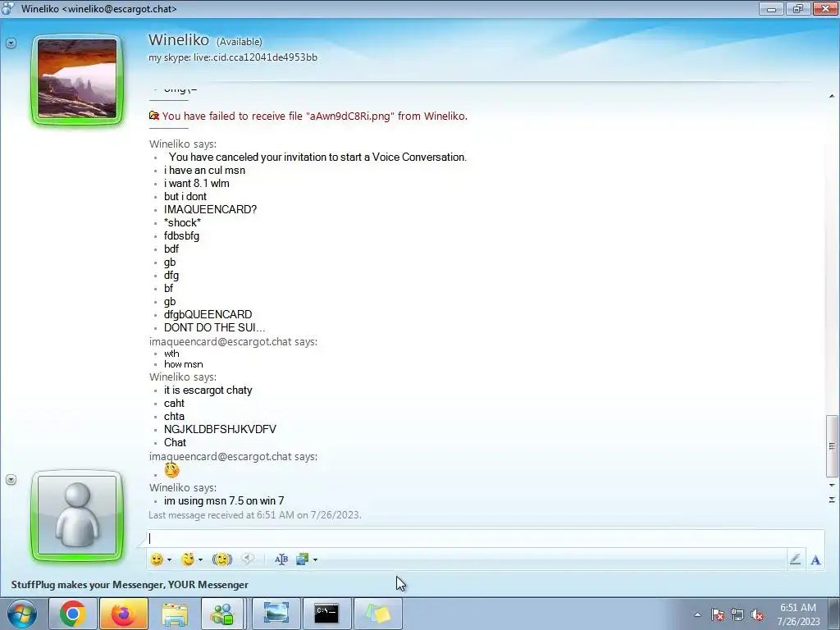Open Windows Live Messenger taskbar icon
The image size is (840, 630).
click(222, 614)
